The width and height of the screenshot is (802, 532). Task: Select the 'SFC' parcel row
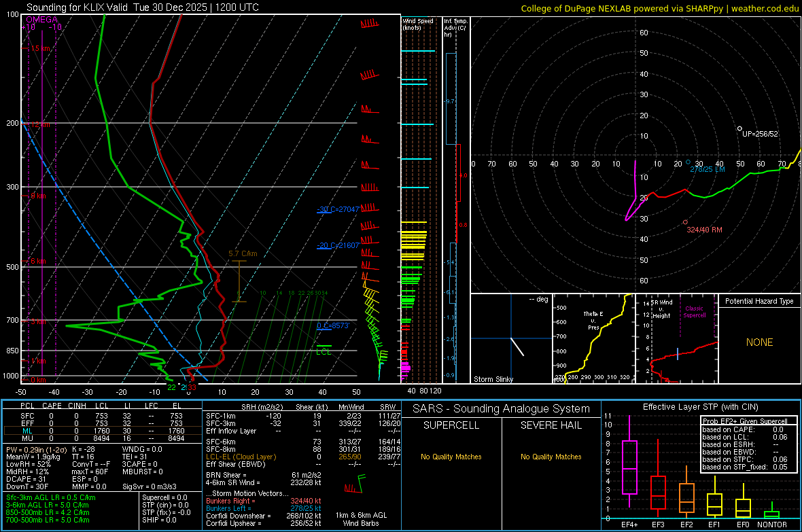[103, 416]
